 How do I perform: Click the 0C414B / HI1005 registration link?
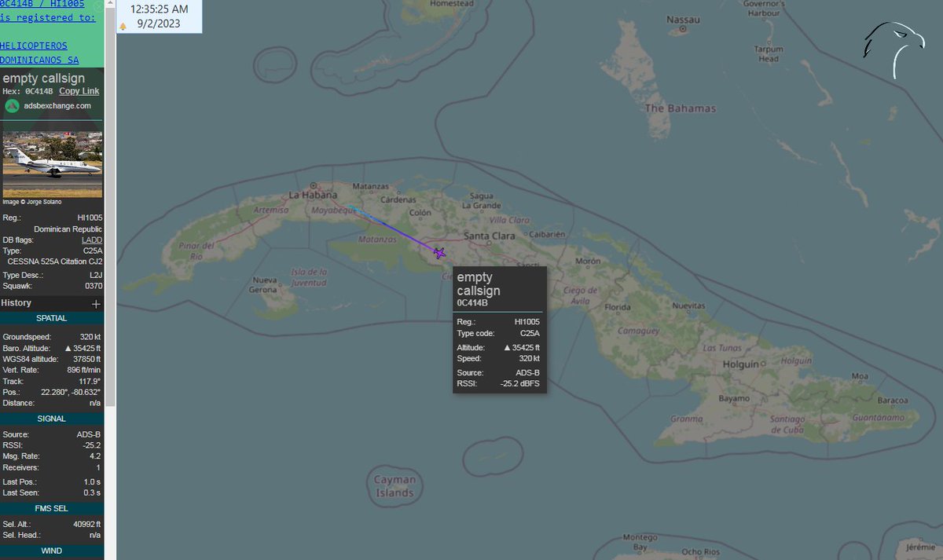[x=41, y=4]
